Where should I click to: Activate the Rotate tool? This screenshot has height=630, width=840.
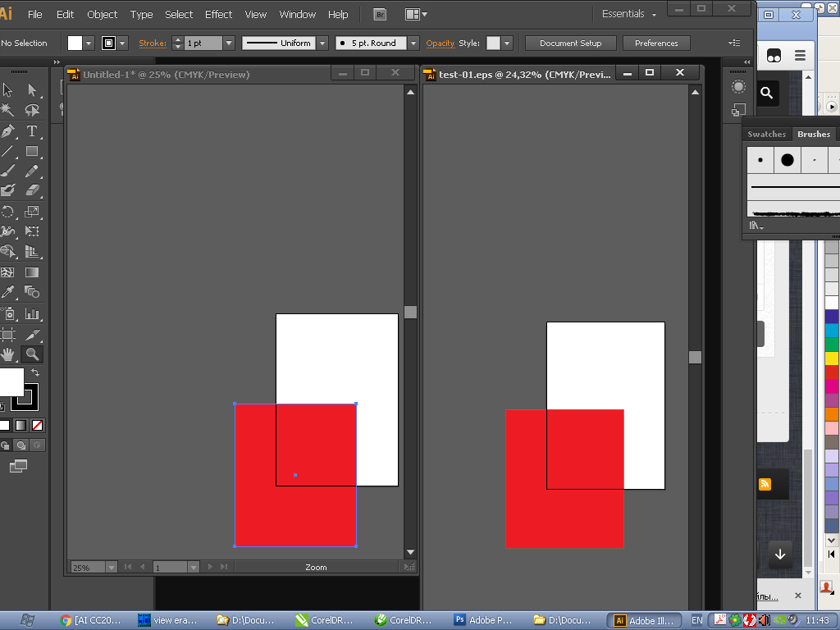[x=8, y=212]
